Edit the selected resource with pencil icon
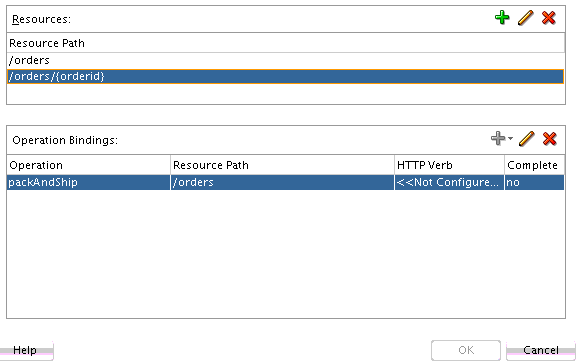 (x=525, y=17)
